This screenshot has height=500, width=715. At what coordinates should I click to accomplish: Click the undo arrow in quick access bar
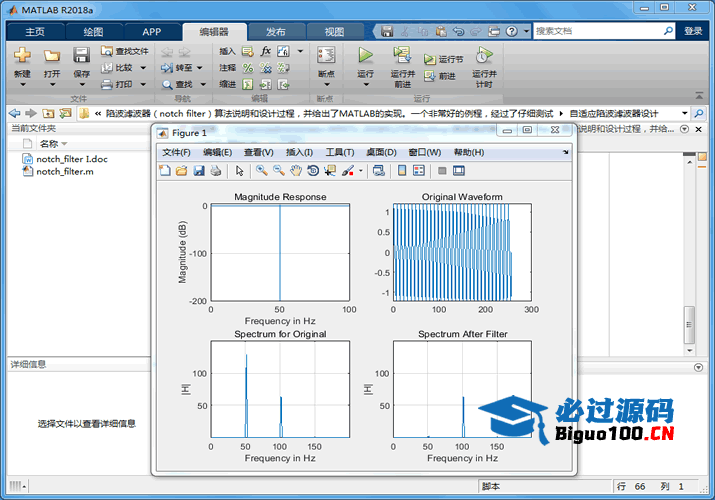click(x=458, y=31)
